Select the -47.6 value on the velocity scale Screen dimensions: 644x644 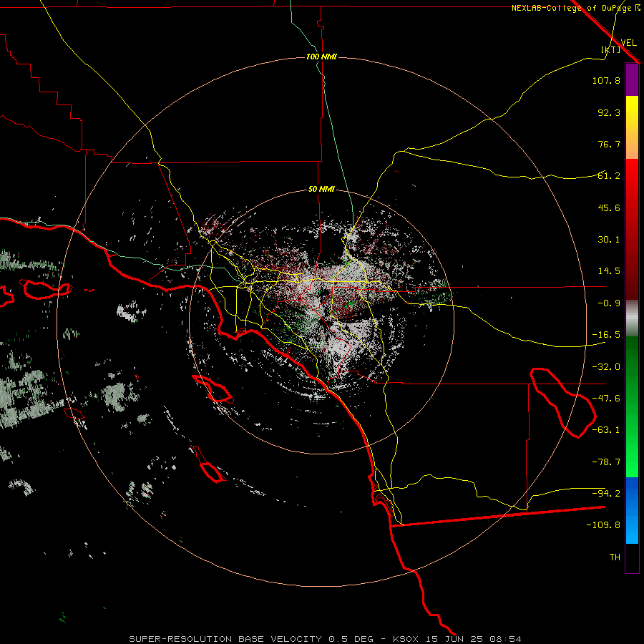[606, 399]
